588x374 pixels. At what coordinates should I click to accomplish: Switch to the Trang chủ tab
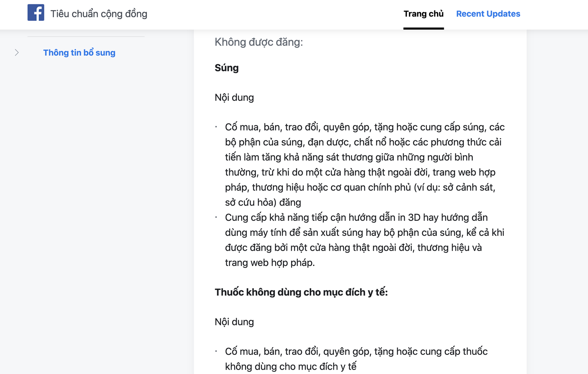click(x=423, y=14)
